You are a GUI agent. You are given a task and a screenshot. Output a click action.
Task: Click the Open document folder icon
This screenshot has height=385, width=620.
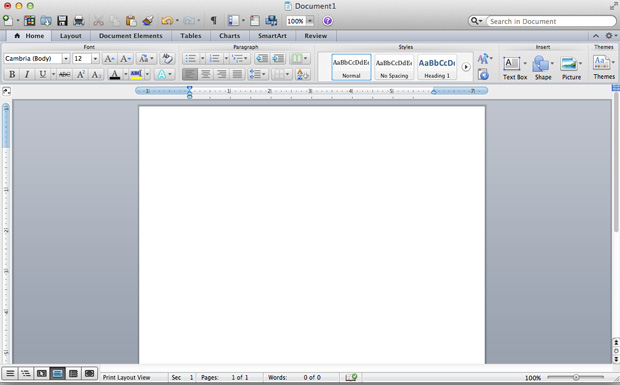(46, 21)
